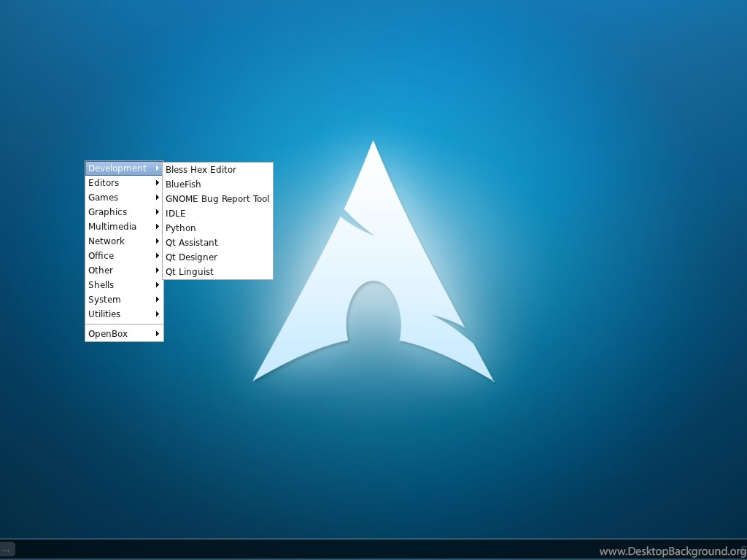This screenshot has width=747, height=560.
Task: Launch IDLE from the submenu
Action: pos(217,214)
